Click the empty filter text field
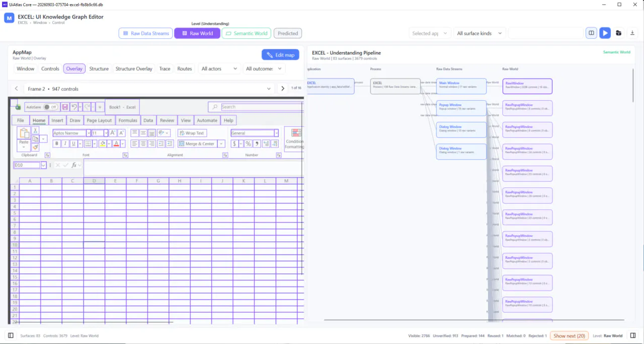Image resolution: width=644 pixels, height=344 pixels. pos(545,33)
